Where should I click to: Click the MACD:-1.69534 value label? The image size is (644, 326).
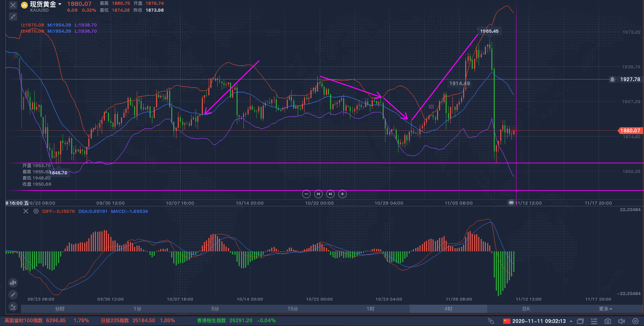(x=129, y=211)
